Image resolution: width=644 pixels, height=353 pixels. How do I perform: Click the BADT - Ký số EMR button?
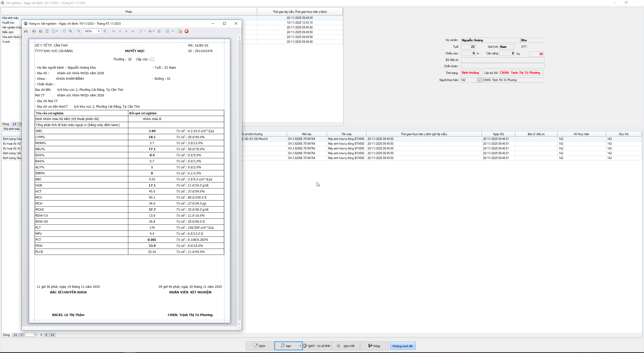317,346
